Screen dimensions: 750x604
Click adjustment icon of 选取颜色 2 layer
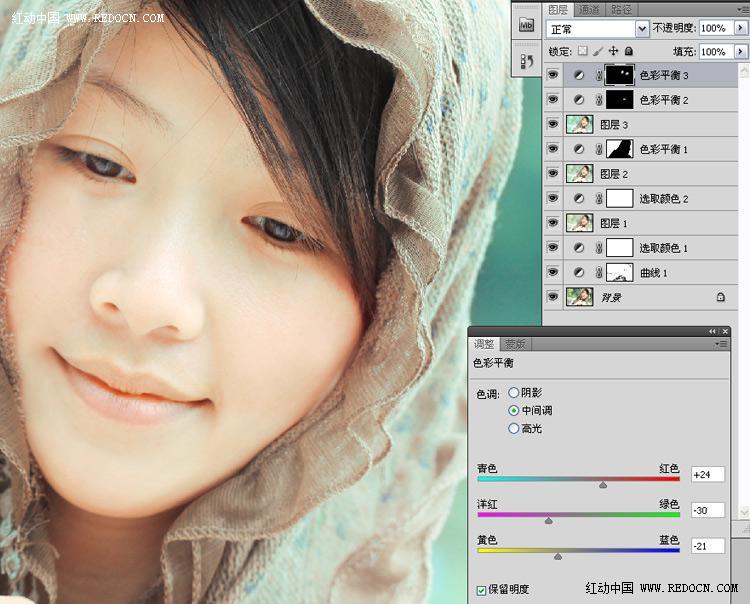coord(579,198)
